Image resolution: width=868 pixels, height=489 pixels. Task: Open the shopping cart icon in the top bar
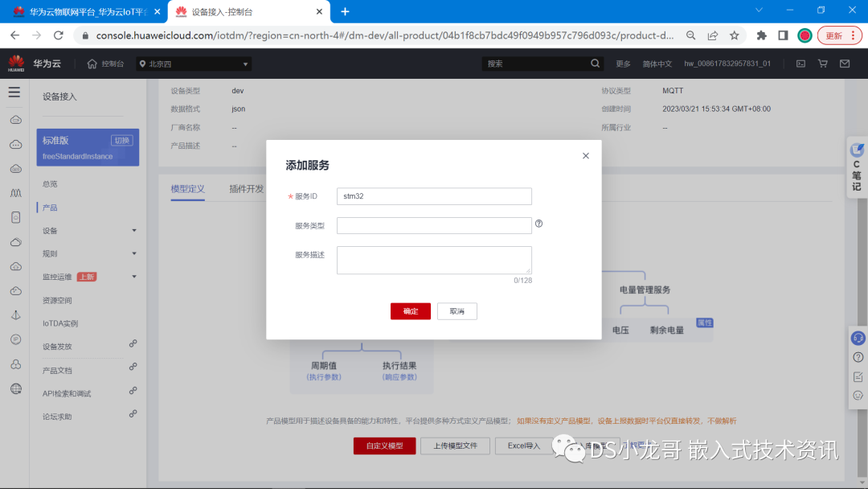tap(823, 63)
